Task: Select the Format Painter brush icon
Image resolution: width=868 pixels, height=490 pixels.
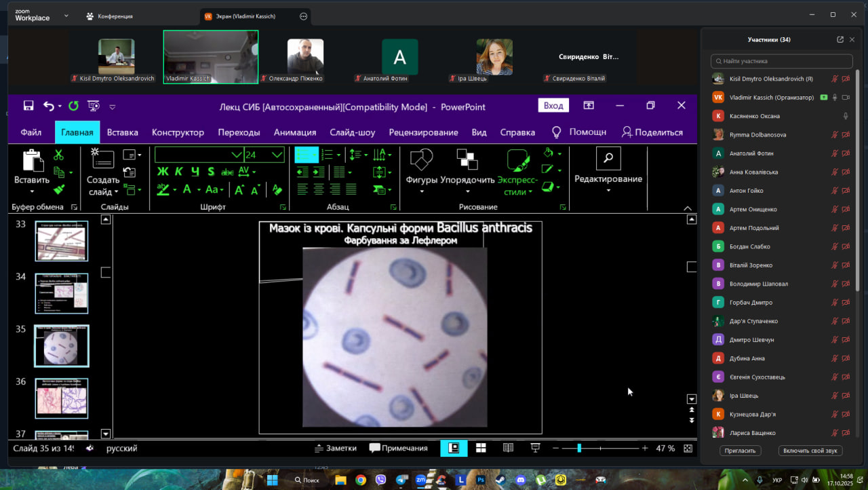Action: click(59, 189)
